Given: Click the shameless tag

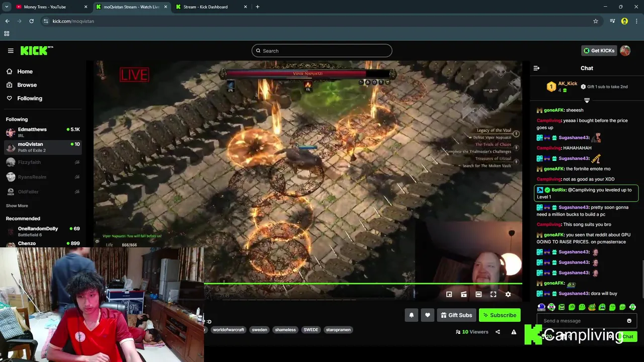Looking at the screenshot, I should coord(285,330).
